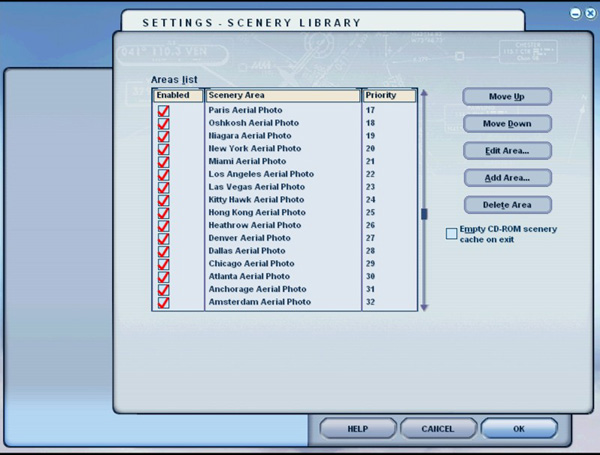Toggle Oshkosh Aerial Photo enabled checkbox

point(163,124)
